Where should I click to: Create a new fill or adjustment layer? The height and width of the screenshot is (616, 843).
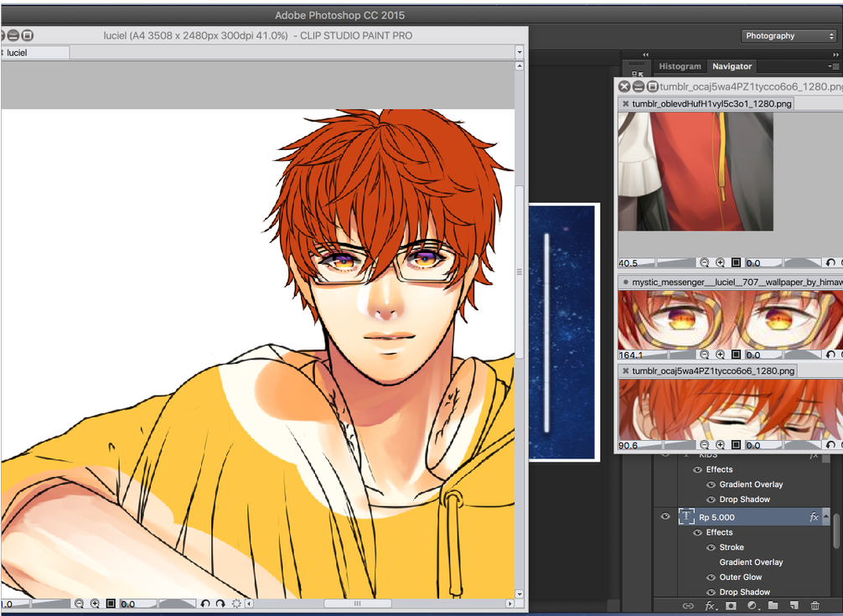click(752, 605)
